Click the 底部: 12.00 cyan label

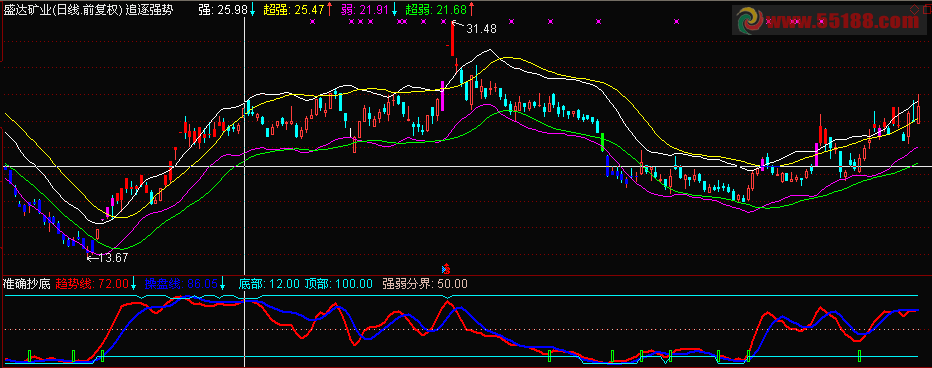click(269, 284)
